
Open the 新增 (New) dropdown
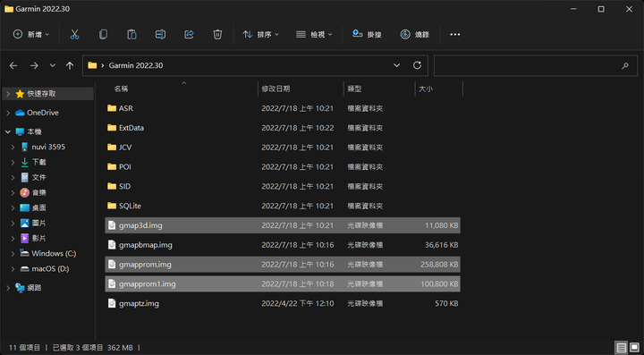[31, 35]
